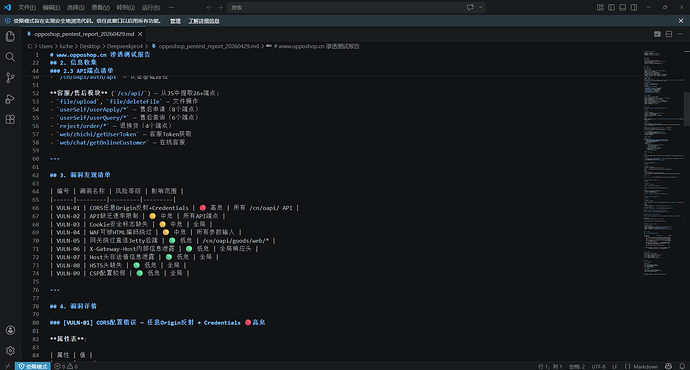The width and height of the screenshot is (690, 370).
Task: Click the shield icon in the banner
Action: (x=7, y=21)
